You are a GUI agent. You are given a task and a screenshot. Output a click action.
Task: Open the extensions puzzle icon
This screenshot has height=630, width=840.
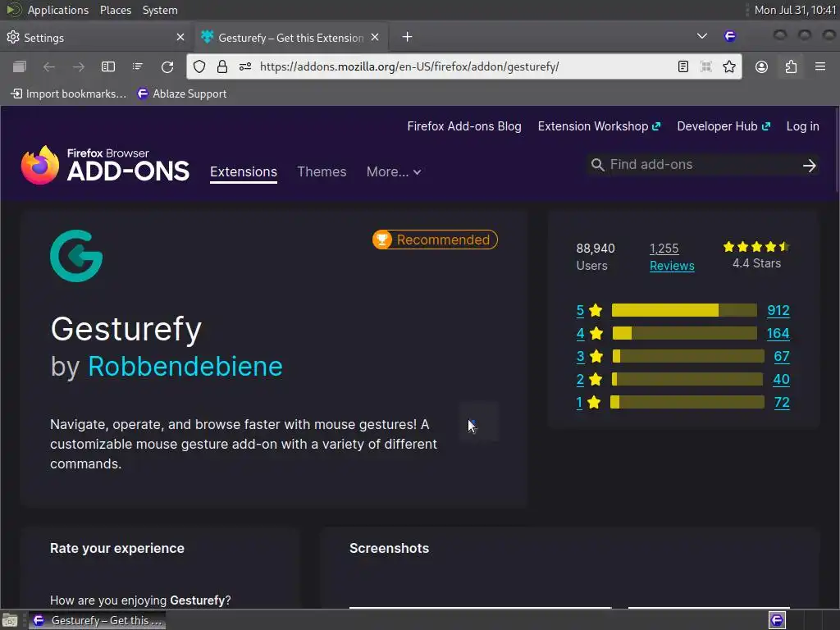tap(791, 67)
